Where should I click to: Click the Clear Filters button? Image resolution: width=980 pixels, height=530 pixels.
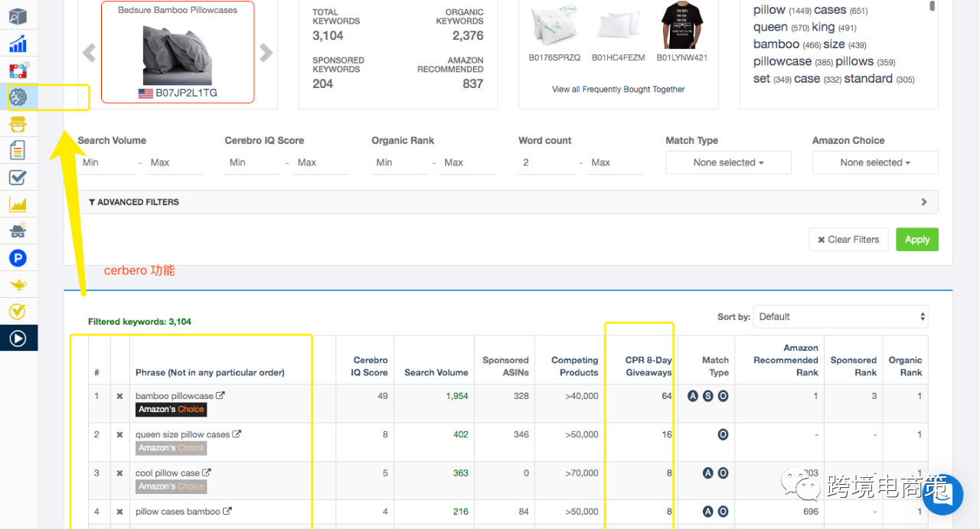[848, 239]
